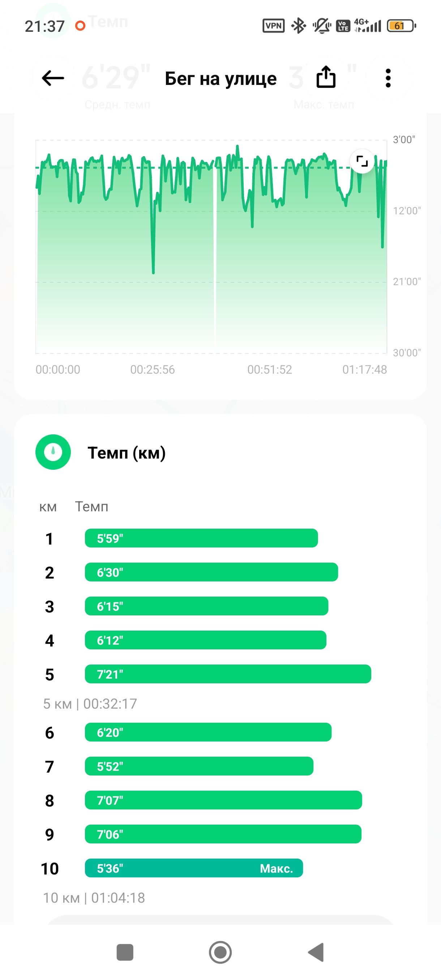Screen dimensions: 441x980
Task: Expand pace chart to fullscreen
Action: (x=362, y=161)
